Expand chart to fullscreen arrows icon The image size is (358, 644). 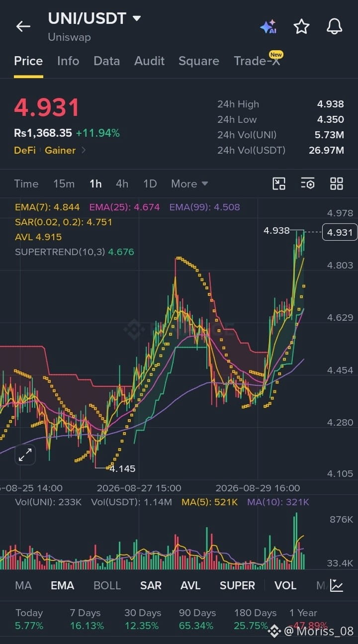25,455
